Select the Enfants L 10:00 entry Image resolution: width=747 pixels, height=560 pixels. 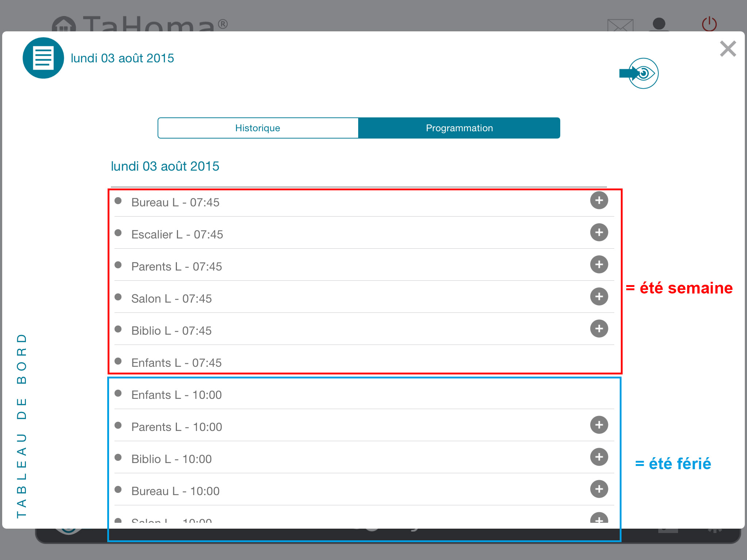pyautogui.click(x=177, y=395)
